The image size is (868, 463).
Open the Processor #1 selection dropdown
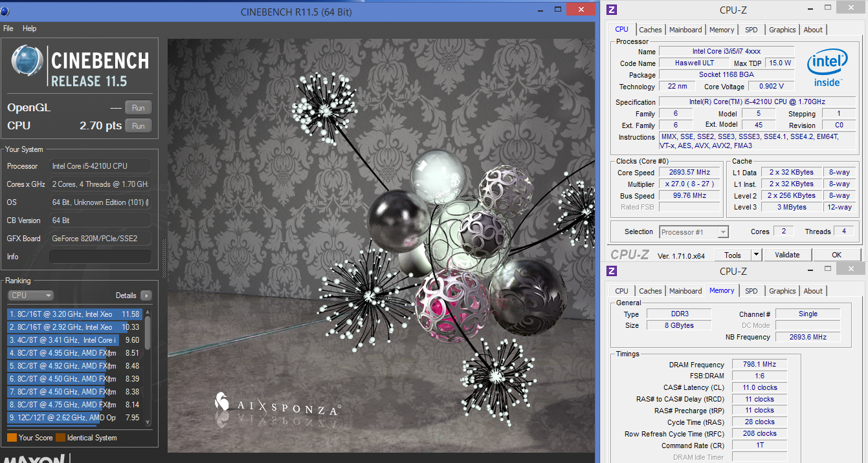click(x=694, y=231)
